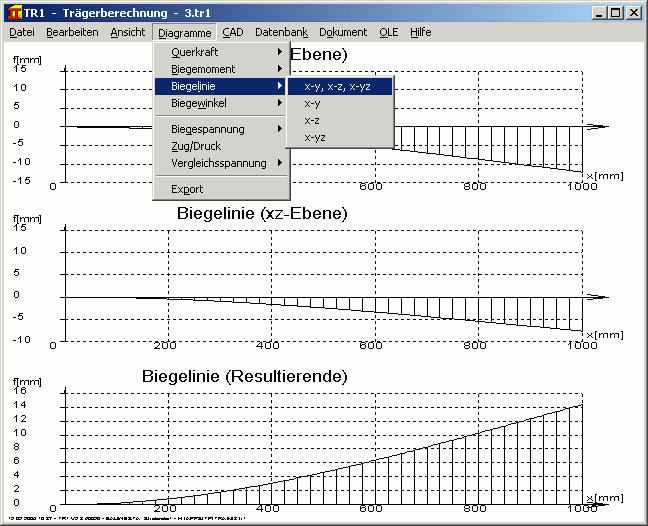648x526 pixels.
Task: Open the Datenbank menu
Action: pyautogui.click(x=282, y=32)
